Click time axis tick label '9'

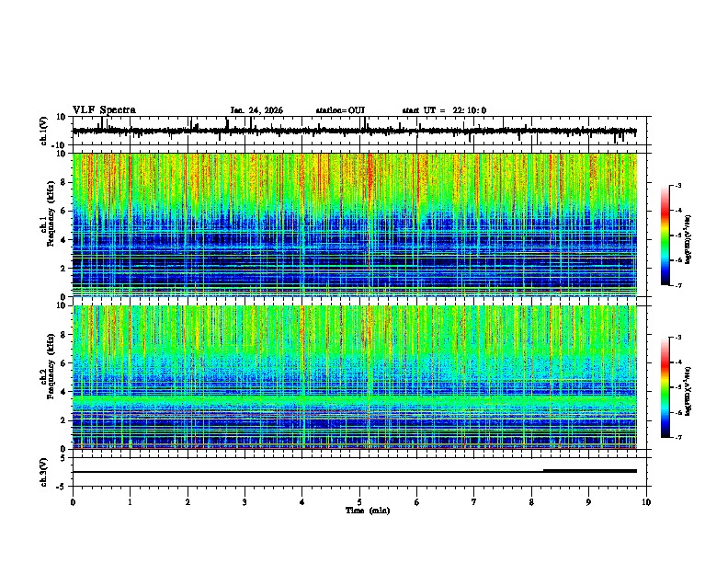[588, 502]
